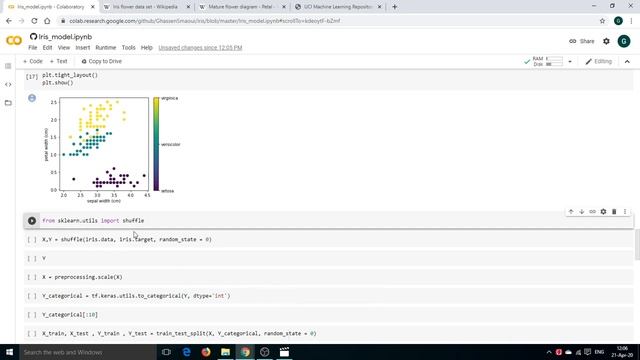The height and width of the screenshot is (360, 640).
Task: Go back in browser history
Action: 9,21
